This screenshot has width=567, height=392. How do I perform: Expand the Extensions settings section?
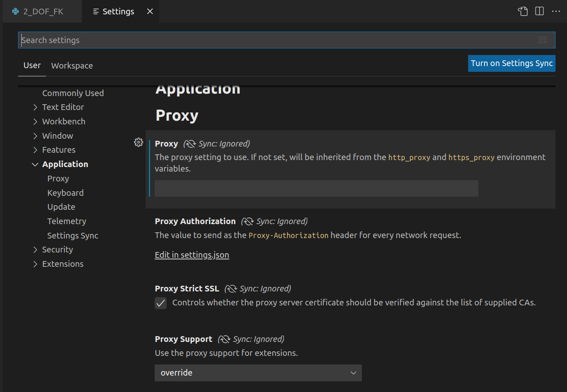pyautogui.click(x=35, y=264)
